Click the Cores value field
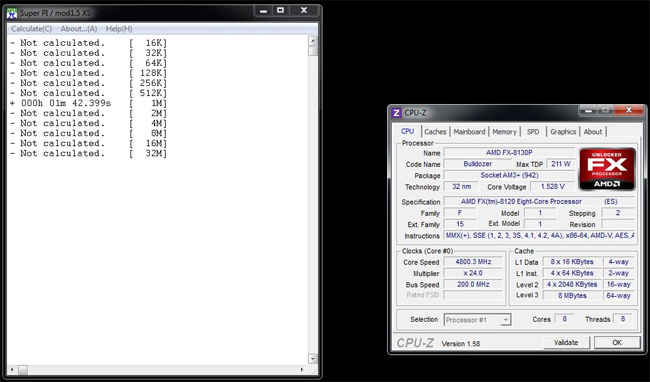 564,319
